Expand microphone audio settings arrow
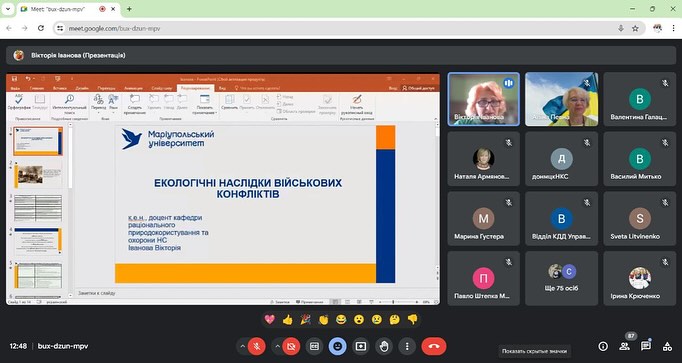Viewport: 682px width, 363px height. coord(242,346)
